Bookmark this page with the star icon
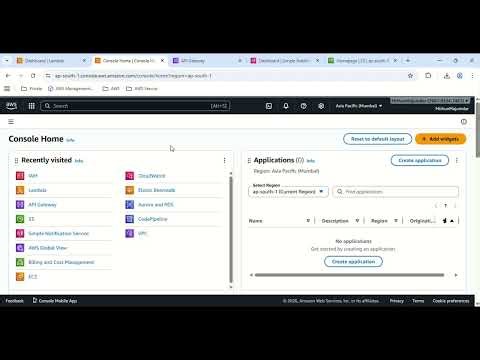480x360 pixels. tap(410, 76)
